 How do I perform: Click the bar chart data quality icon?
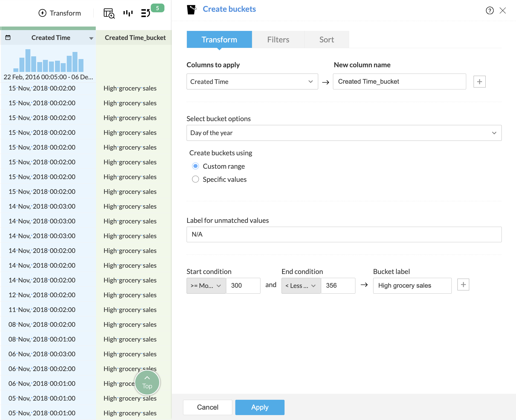point(128,13)
